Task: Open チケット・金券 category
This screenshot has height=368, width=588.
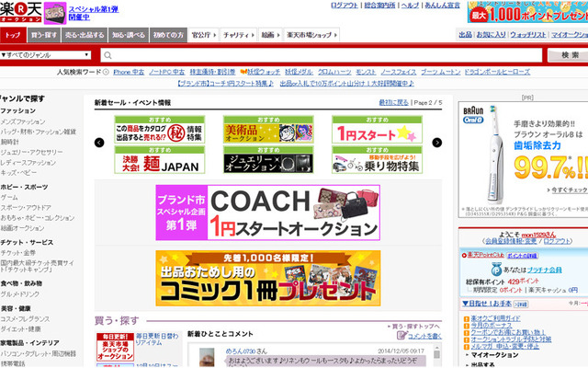Action: (18, 253)
